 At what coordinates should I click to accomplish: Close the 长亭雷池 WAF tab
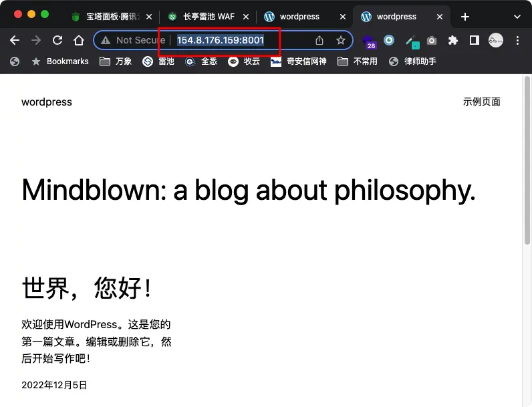(246, 17)
